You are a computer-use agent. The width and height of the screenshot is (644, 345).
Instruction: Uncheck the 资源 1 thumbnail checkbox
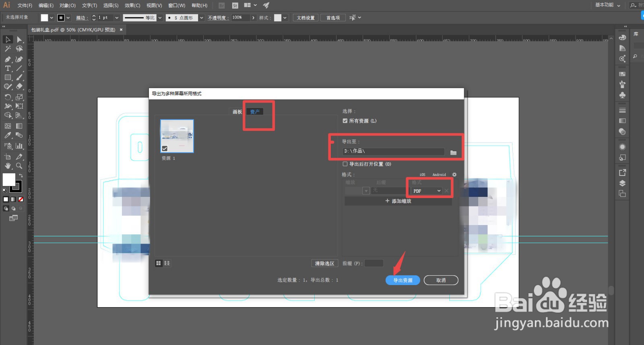pyautogui.click(x=165, y=149)
